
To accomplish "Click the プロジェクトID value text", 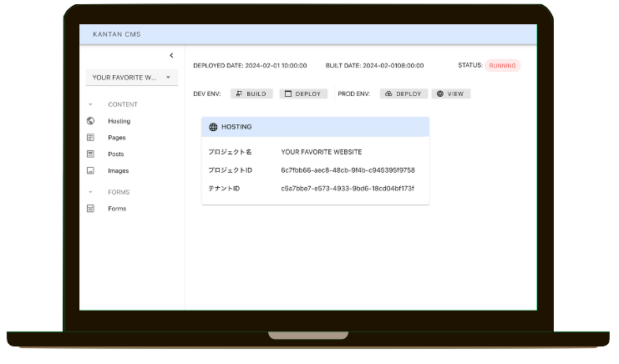I will pos(348,170).
